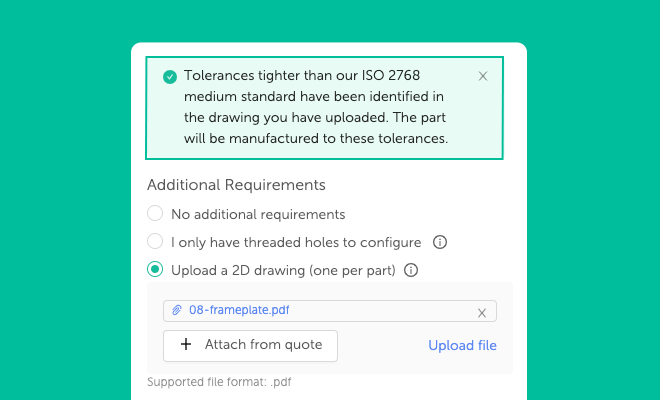
Task: Click the "I only have threaded holes" label text
Action: point(296,243)
